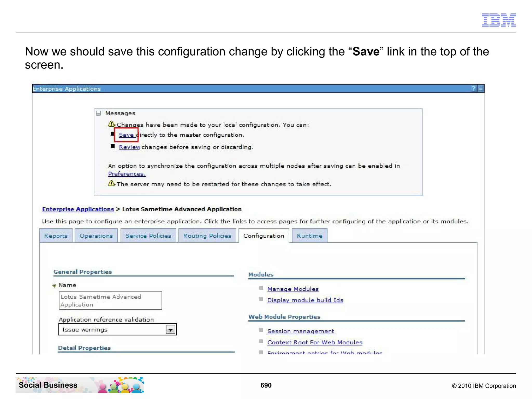Click the warning icon beside Changes message
This screenshot has height=399, width=532.
pos(111,124)
